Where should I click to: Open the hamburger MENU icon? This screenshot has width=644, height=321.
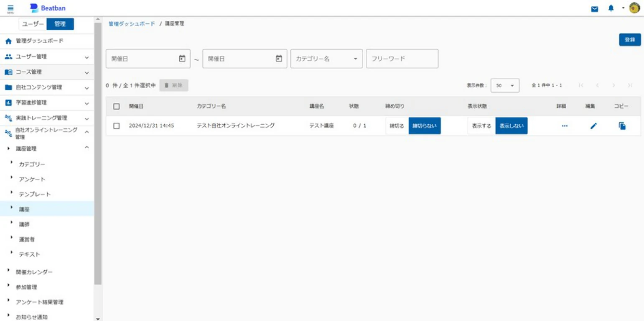pyautogui.click(x=10, y=8)
